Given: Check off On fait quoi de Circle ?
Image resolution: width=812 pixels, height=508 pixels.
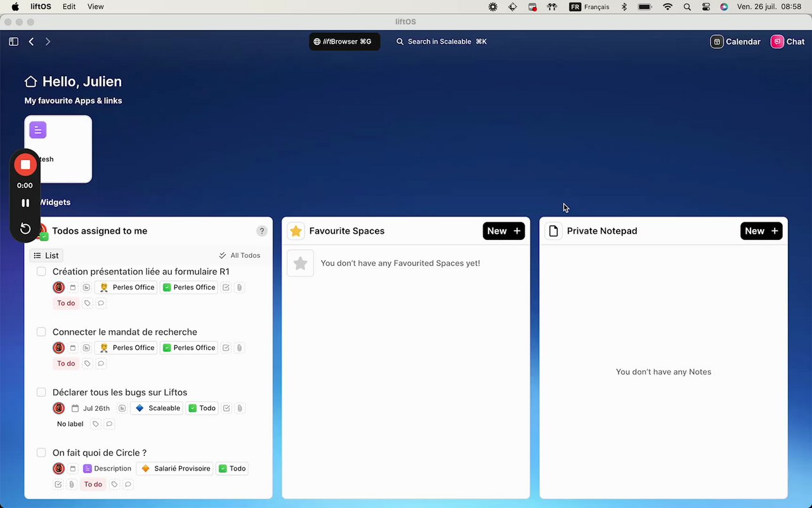Looking at the screenshot, I should tap(41, 453).
